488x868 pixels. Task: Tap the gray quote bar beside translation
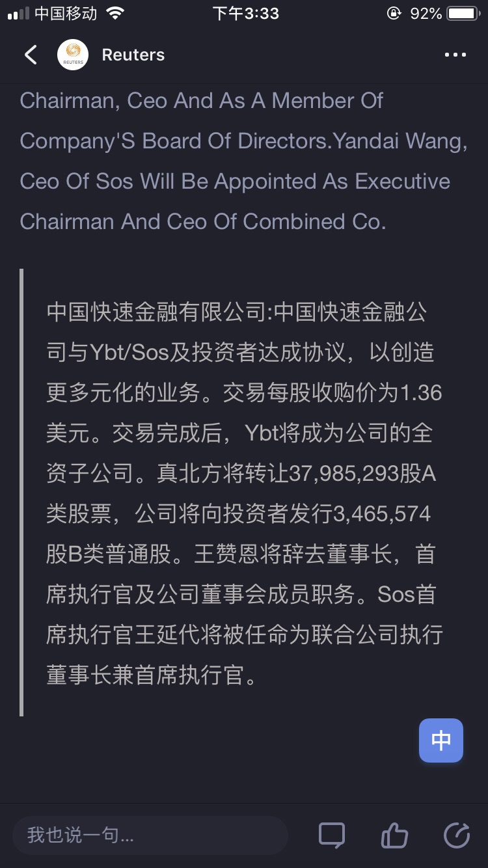coord(21,493)
